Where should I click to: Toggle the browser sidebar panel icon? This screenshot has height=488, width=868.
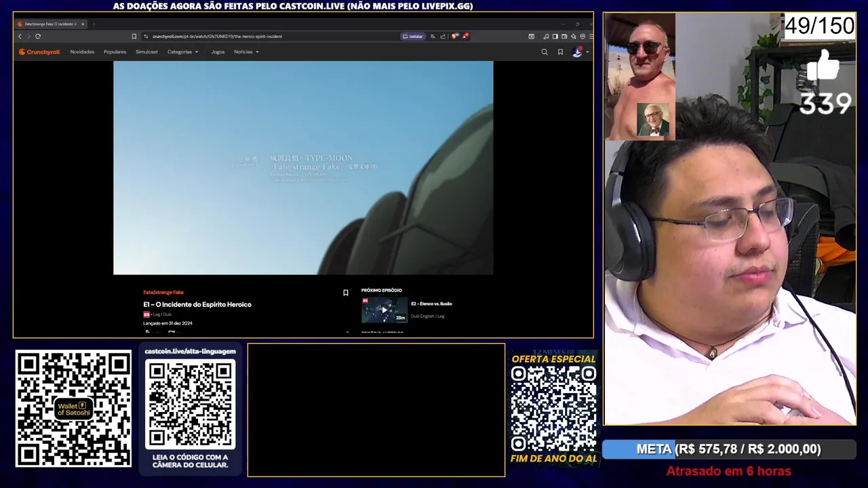point(555,37)
